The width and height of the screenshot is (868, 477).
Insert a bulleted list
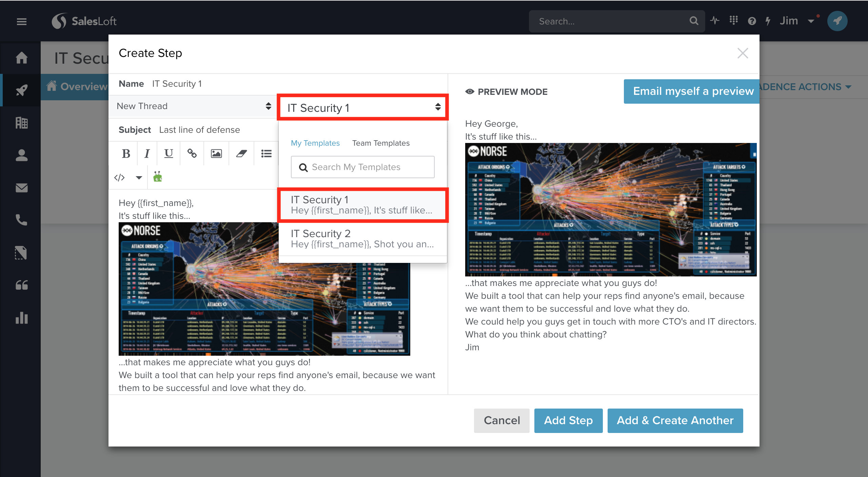coord(266,154)
